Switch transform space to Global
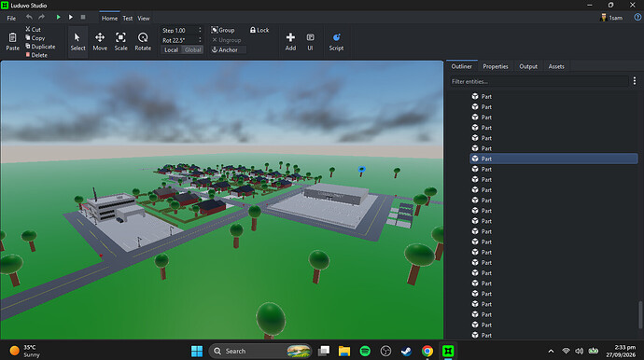644x360 pixels. point(192,49)
